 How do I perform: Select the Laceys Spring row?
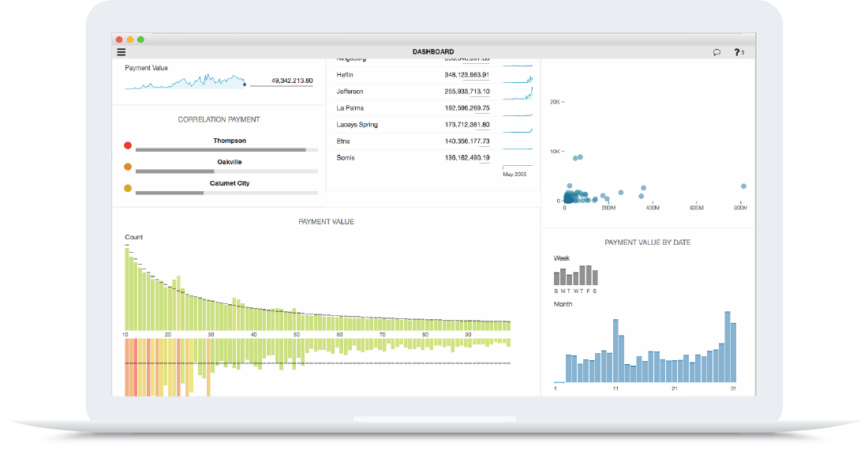(x=432, y=125)
